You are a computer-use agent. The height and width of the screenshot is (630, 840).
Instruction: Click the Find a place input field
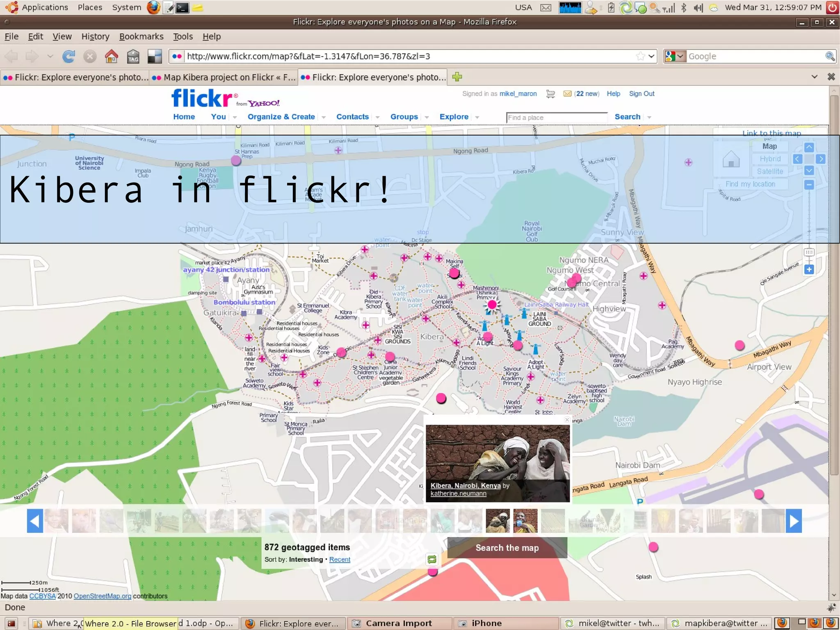point(557,117)
